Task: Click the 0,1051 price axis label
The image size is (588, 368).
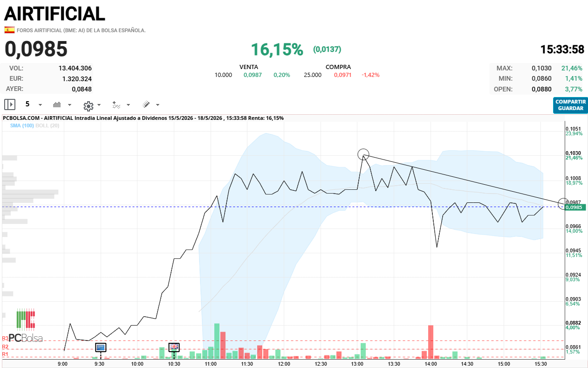Action: coord(573,129)
